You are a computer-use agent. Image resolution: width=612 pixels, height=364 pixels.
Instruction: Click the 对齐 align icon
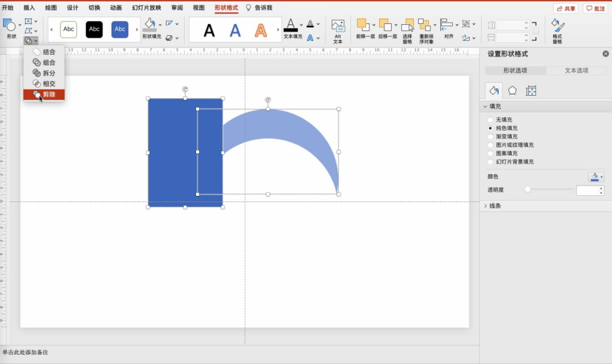(x=447, y=25)
